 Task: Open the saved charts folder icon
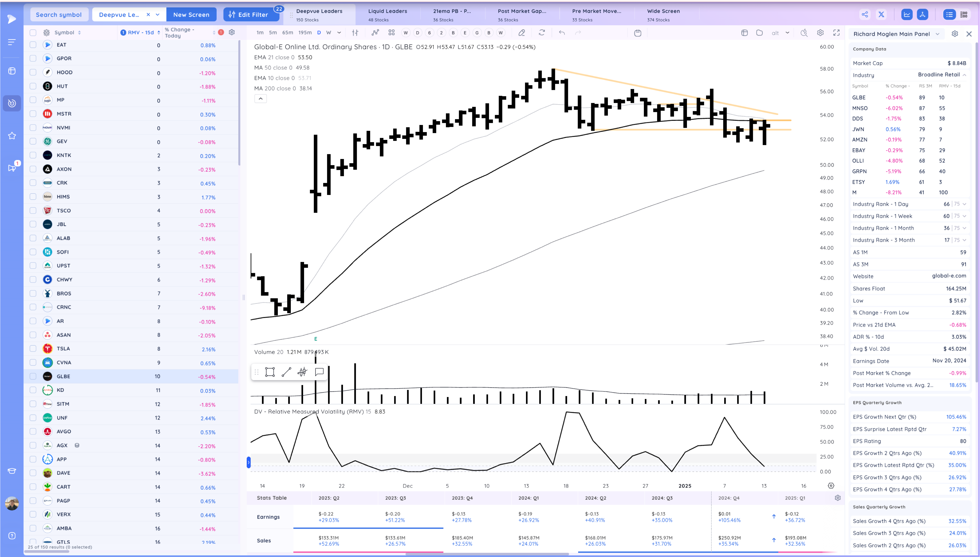pyautogui.click(x=760, y=33)
